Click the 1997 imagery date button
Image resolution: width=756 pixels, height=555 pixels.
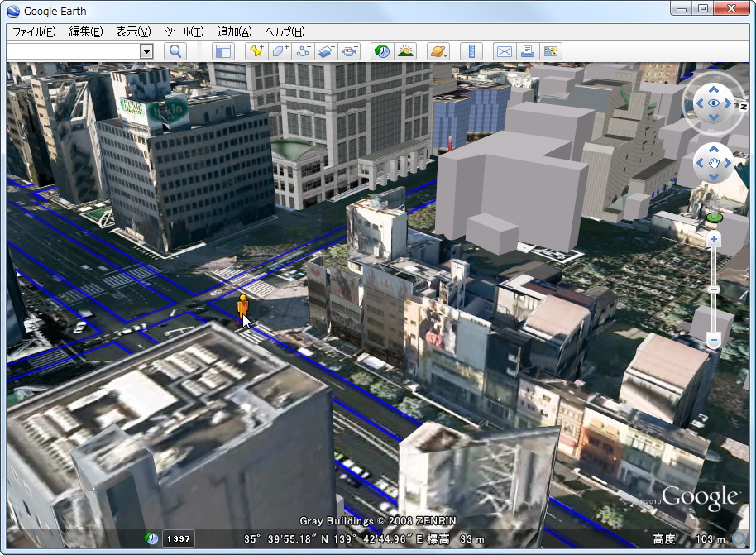pyautogui.click(x=180, y=538)
